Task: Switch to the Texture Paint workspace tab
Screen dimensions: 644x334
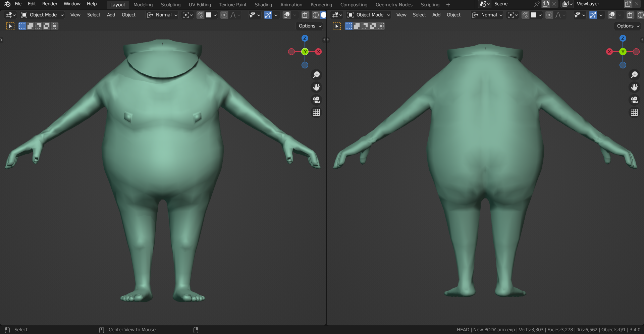Action: click(x=233, y=5)
